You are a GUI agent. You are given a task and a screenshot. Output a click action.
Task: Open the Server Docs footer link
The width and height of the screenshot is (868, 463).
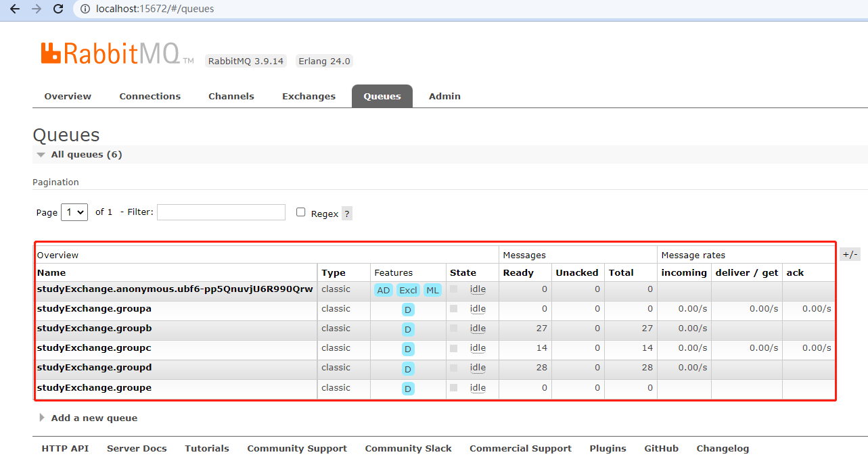click(x=137, y=449)
